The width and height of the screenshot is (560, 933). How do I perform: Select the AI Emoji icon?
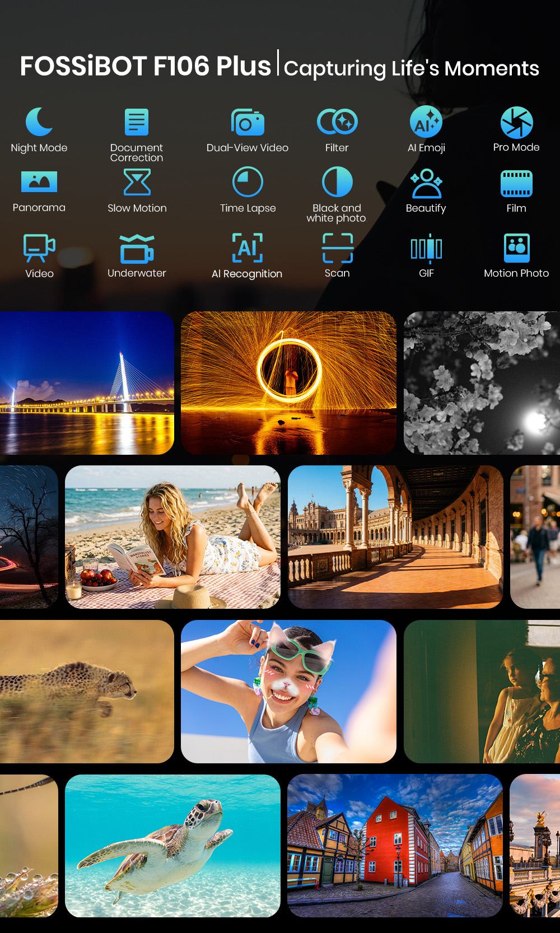point(426,122)
